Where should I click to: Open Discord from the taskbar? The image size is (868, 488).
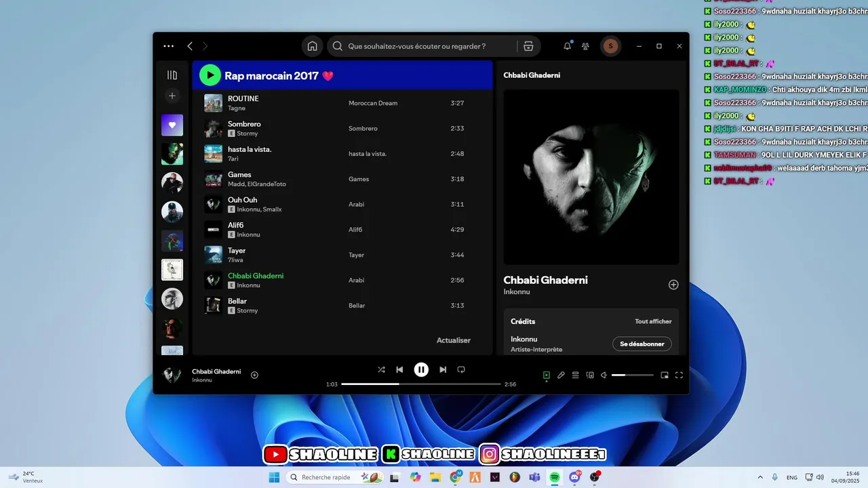(x=575, y=477)
